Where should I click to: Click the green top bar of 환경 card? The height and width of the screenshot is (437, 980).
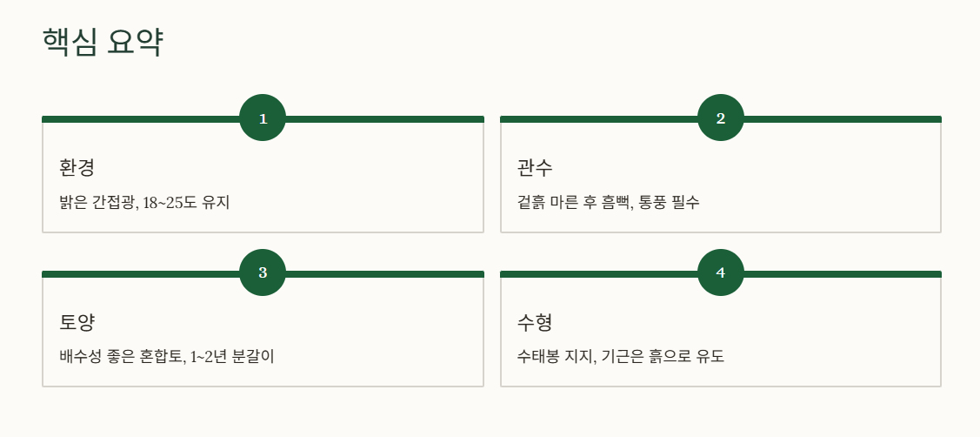tap(141, 119)
